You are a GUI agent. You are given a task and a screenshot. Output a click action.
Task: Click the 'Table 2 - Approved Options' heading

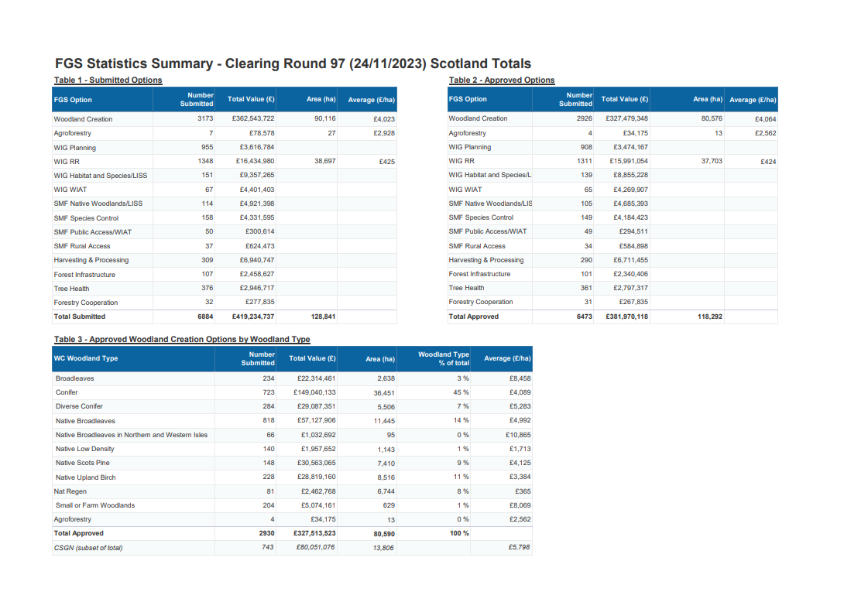[502, 80]
